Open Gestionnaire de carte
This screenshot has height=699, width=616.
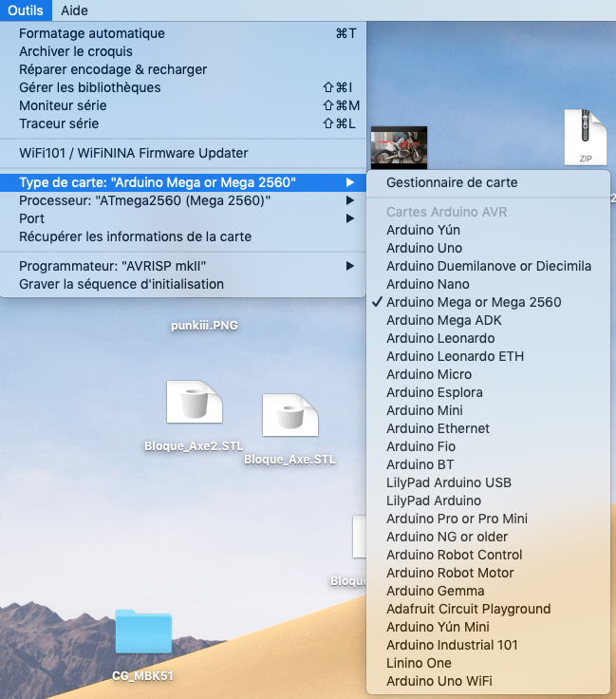click(x=488, y=182)
